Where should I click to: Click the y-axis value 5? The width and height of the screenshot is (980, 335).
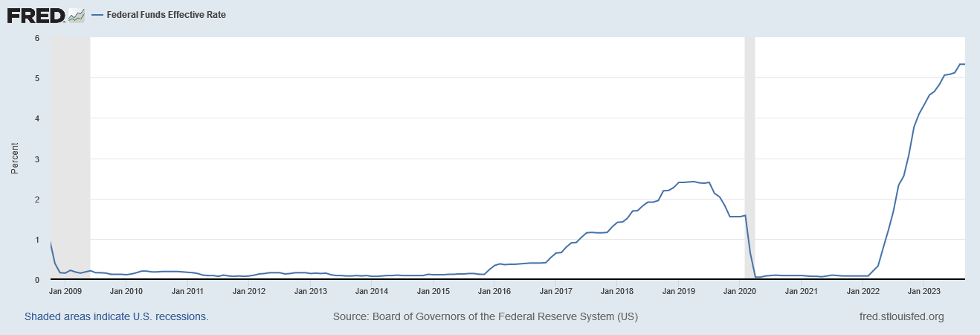click(37, 78)
